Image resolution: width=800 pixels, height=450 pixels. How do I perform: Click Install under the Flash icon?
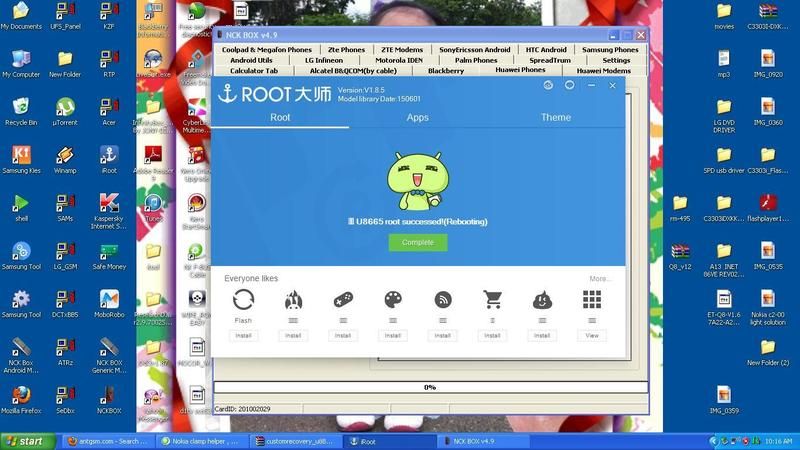[x=243, y=336]
